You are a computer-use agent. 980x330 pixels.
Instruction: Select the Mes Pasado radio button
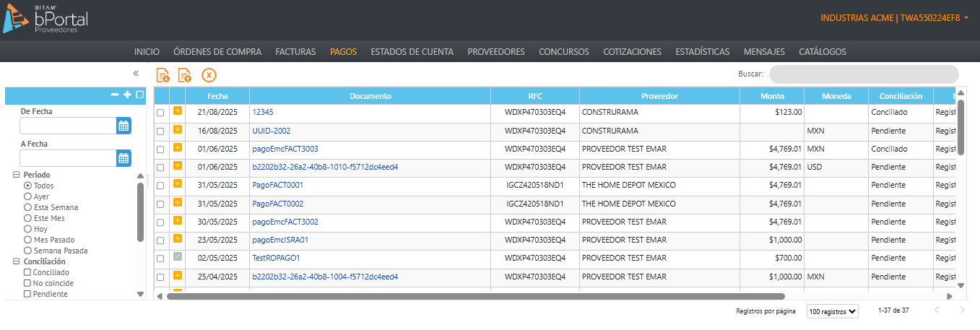[27, 240]
